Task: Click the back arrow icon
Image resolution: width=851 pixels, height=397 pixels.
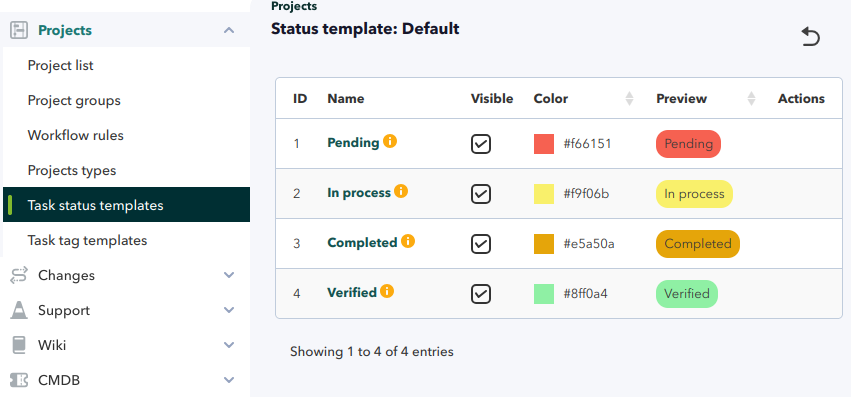Action: (810, 37)
